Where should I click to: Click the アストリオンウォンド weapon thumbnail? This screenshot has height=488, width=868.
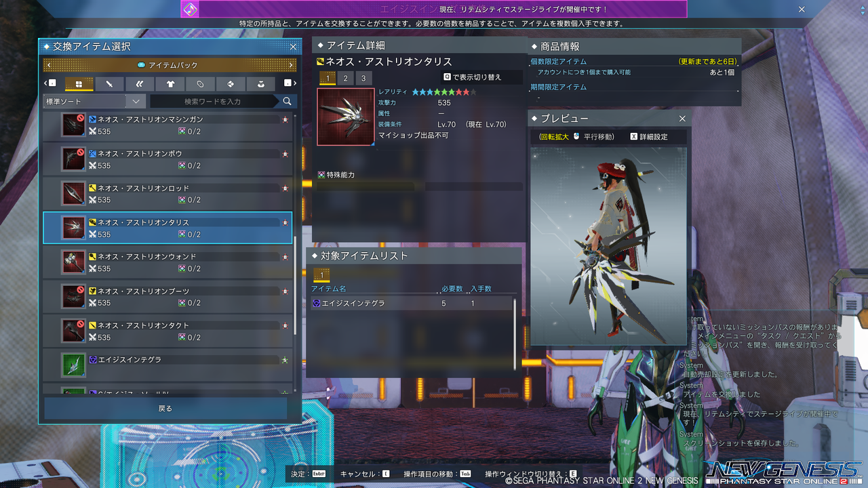click(73, 262)
